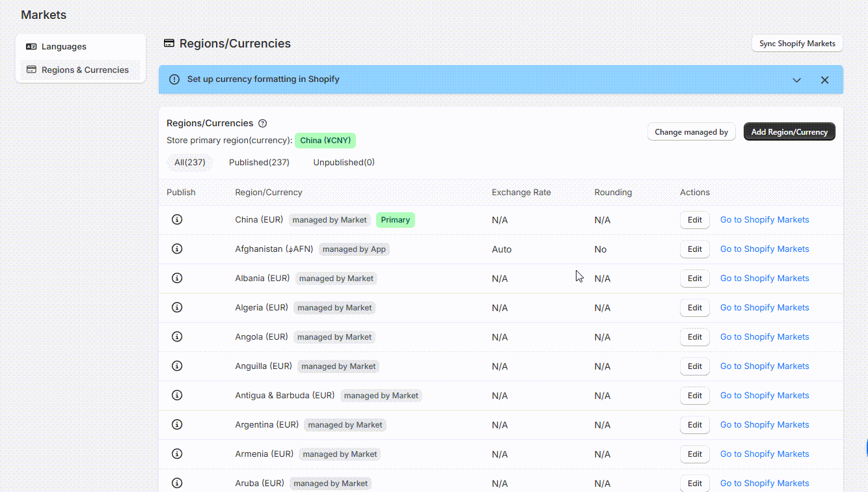Switch to the Unpublished(0) tab
The width and height of the screenshot is (868, 492).
point(344,163)
